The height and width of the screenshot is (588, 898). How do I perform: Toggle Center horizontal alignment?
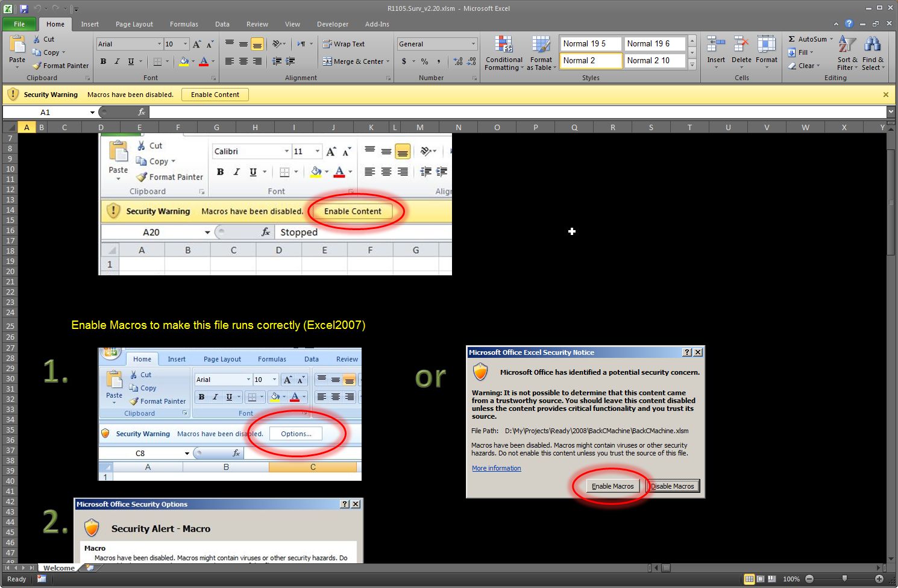pyautogui.click(x=243, y=61)
